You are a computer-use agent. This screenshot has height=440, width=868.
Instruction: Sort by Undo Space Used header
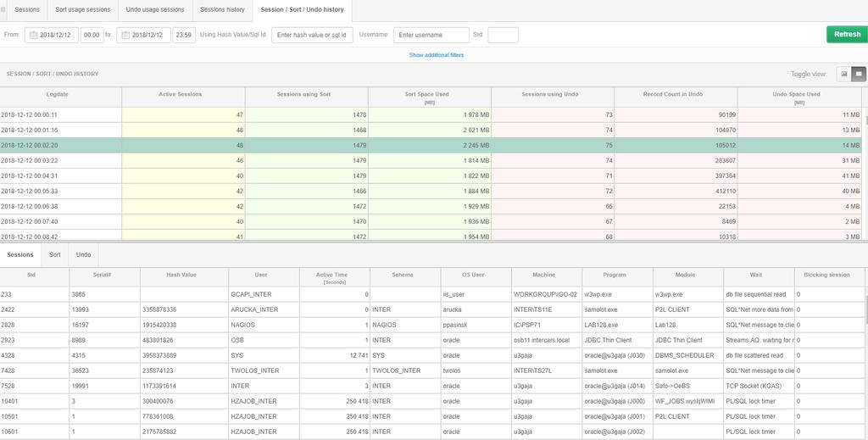coord(799,97)
